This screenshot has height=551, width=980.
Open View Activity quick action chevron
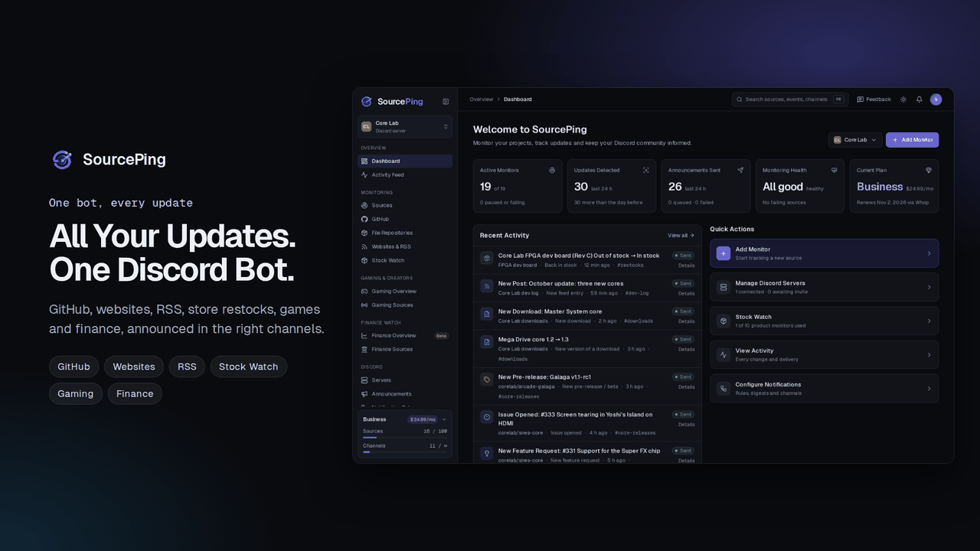(929, 355)
